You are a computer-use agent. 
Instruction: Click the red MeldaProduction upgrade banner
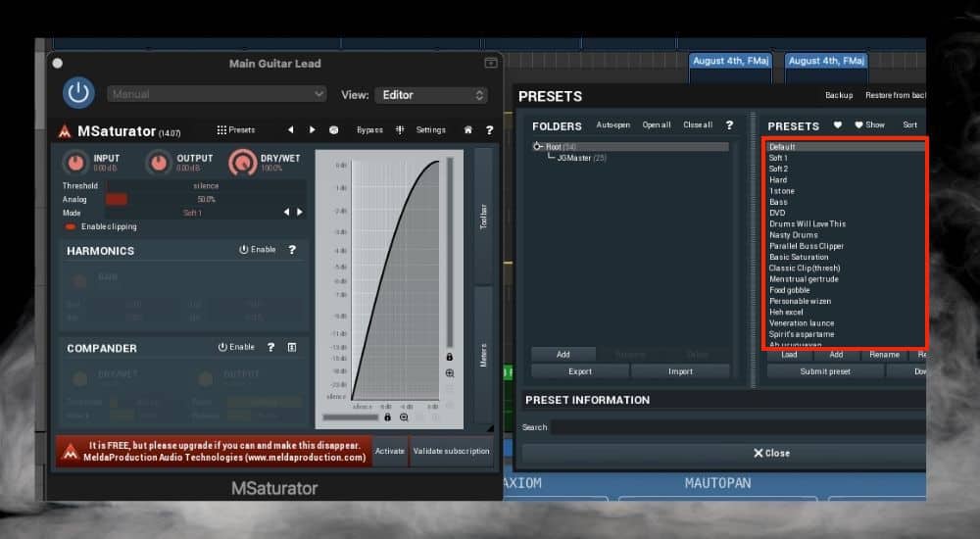point(215,451)
